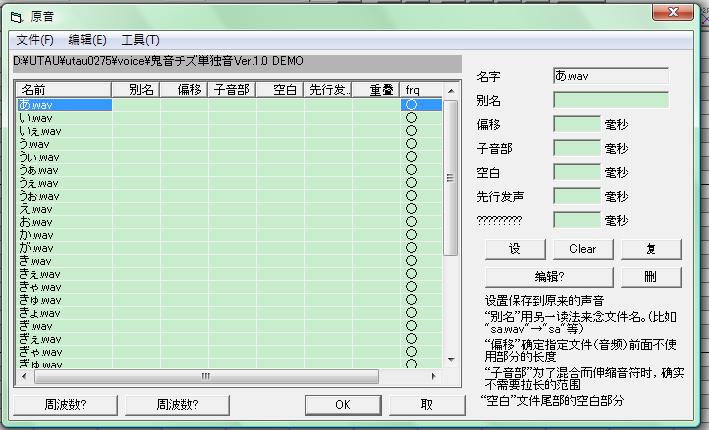
Task: Click the 偏移 column header
Action: (184, 90)
